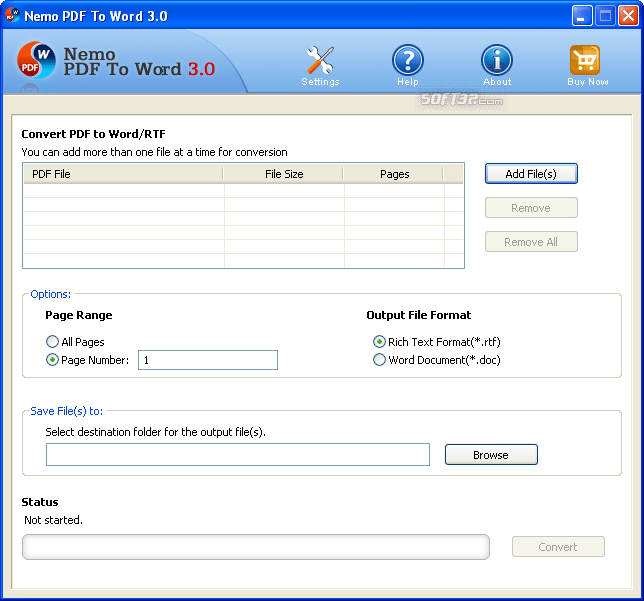Image resolution: width=644 pixels, height=601 pixels.
Task: Choose Word Document (*.doc) output
Action: (379, 360)
